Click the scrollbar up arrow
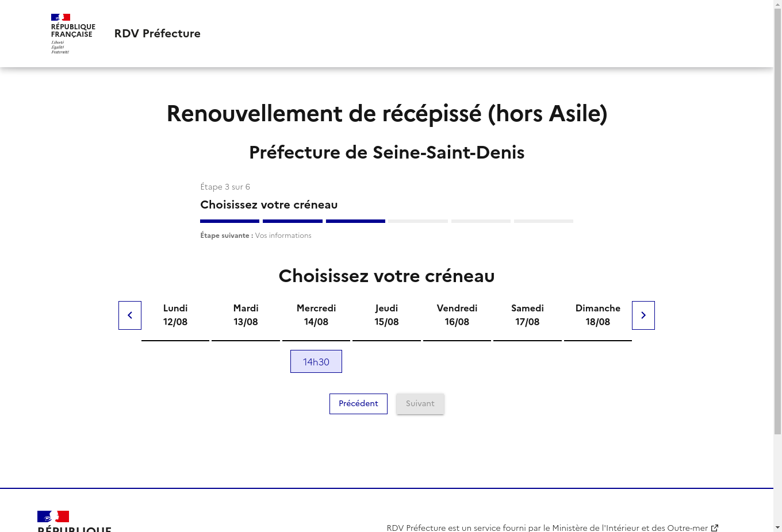Screen dimensions: 782x532 (777, 4)
